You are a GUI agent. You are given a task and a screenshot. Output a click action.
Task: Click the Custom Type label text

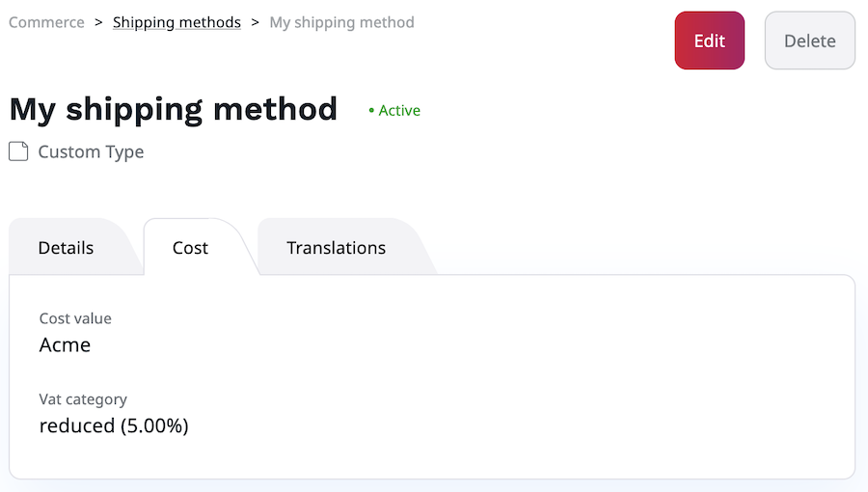(91, 151)
